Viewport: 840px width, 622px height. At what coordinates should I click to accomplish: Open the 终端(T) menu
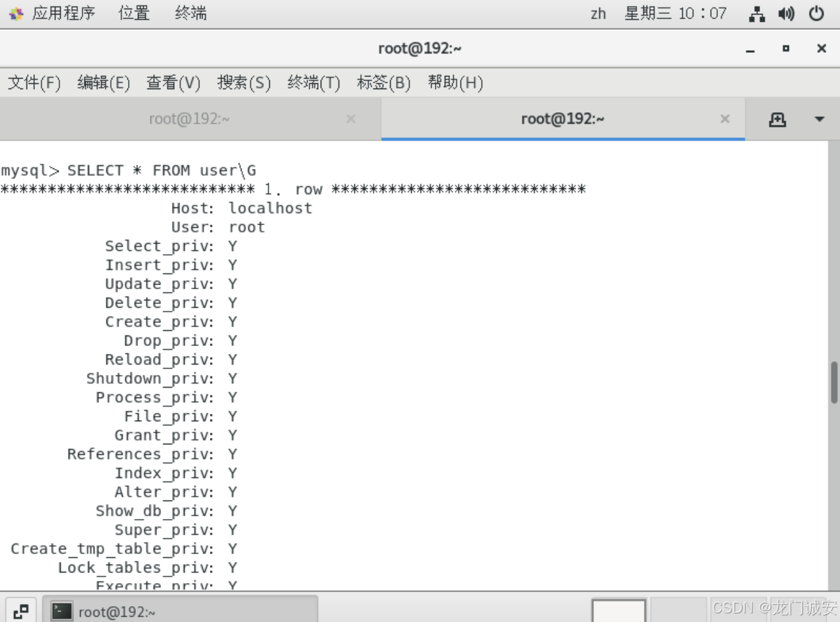pyautogui.click(x=314, y=83)
